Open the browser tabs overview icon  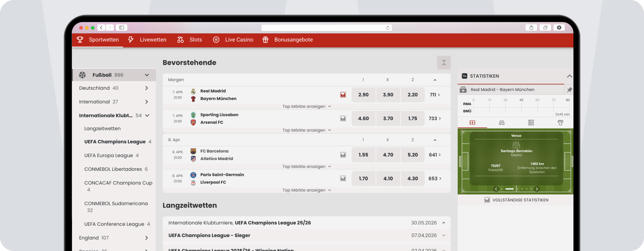click(545, 28)
